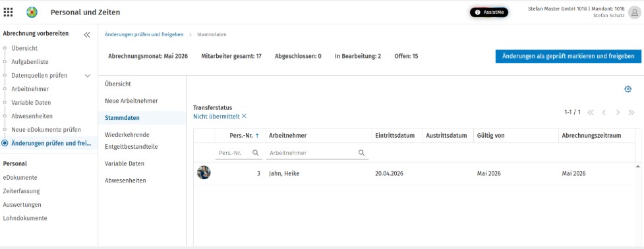Remove the Nicht übermittelt filter

[x=244, y=116]
